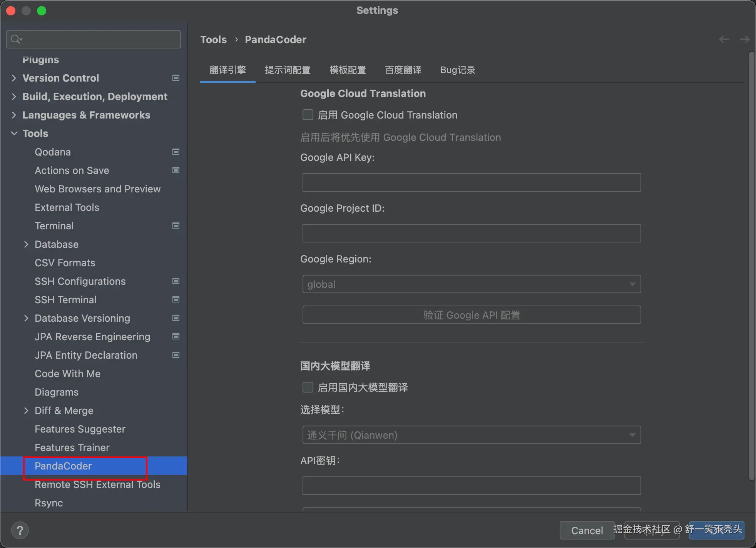The height and width of the screenshot is (548, 756).
Task: Open the Google Region global dropdown
Action: click(x=472, y=284)
